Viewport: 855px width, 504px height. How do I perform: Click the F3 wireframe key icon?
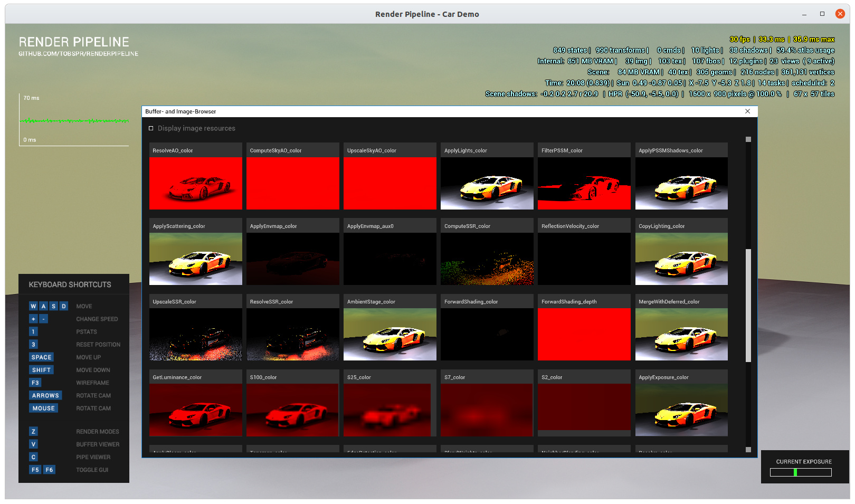pos(35,383)
